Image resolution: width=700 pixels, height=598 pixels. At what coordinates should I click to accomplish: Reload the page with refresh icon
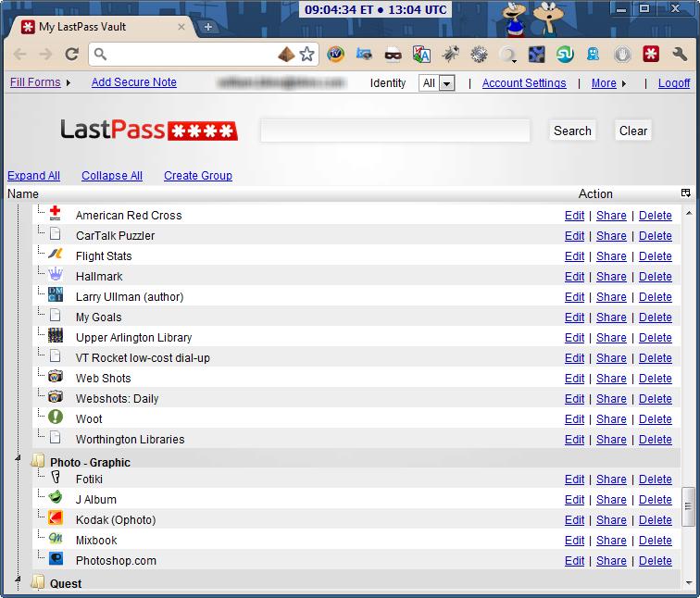point(72,55)
